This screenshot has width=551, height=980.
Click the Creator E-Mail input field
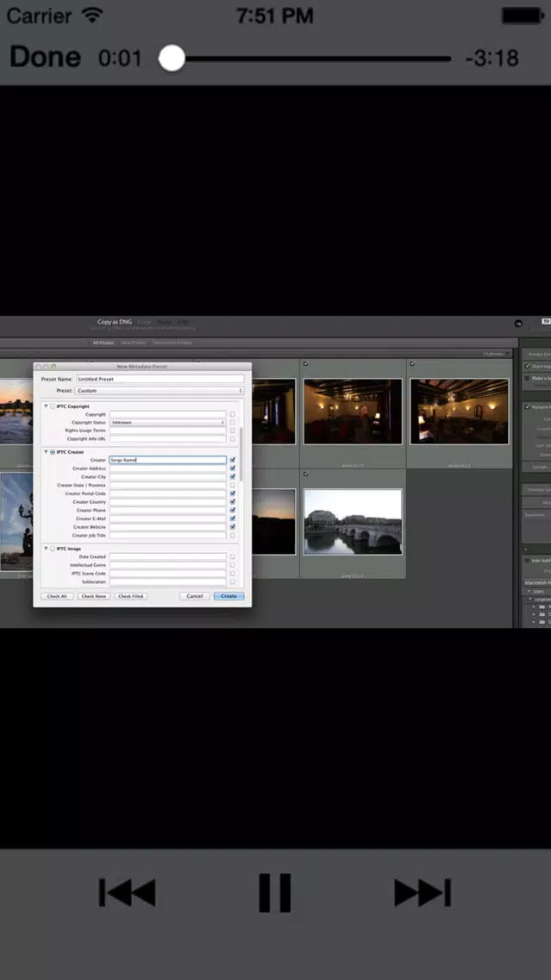coord(167,518)
